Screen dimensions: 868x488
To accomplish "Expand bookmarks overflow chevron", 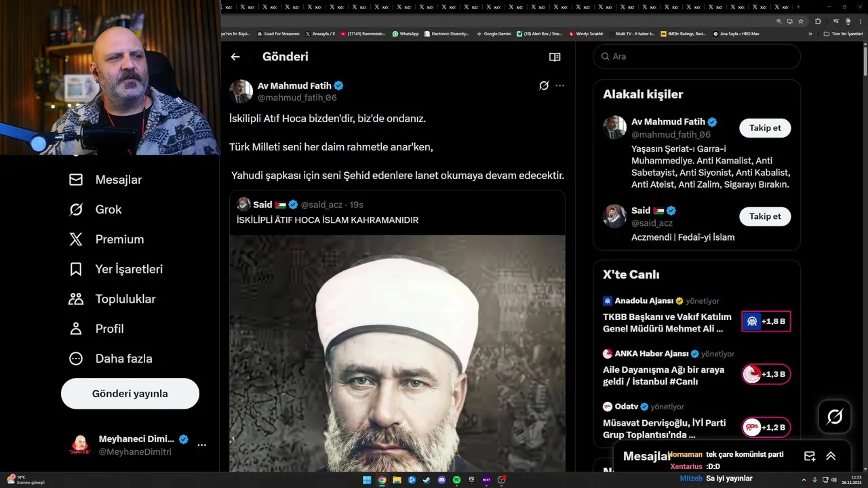I will [x=810, y=33].
